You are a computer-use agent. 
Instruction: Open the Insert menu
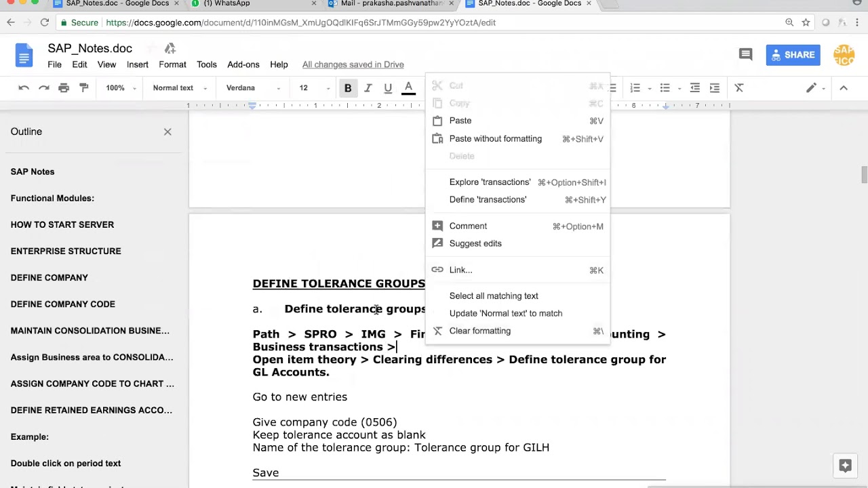[137, 64]
